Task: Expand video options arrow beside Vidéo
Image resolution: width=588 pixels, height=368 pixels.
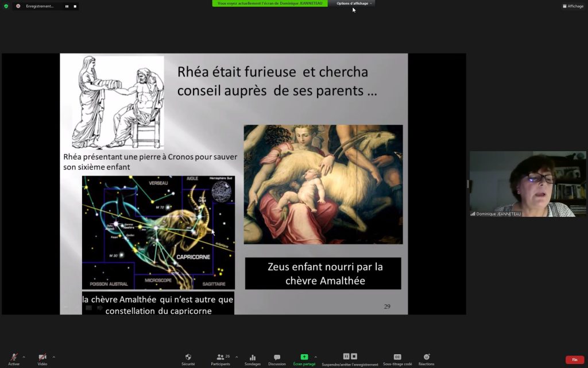Action: click(53, 357)
